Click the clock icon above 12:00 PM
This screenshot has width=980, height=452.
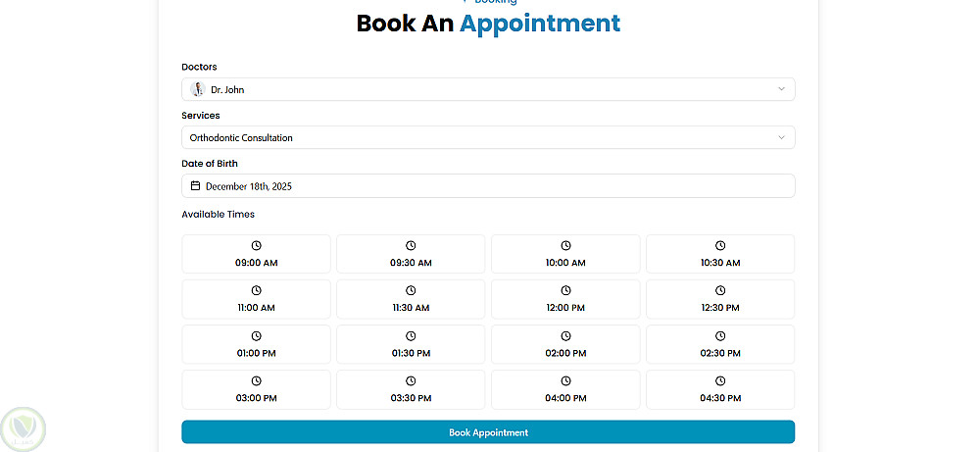[565, 290]
